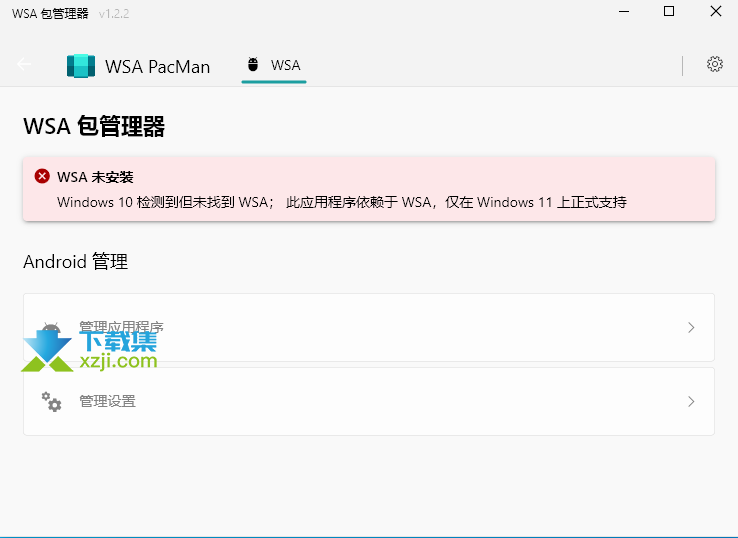Click the WSA 包管理器 page heading
This screenshot has height=538, width=738.
(94, 126)
